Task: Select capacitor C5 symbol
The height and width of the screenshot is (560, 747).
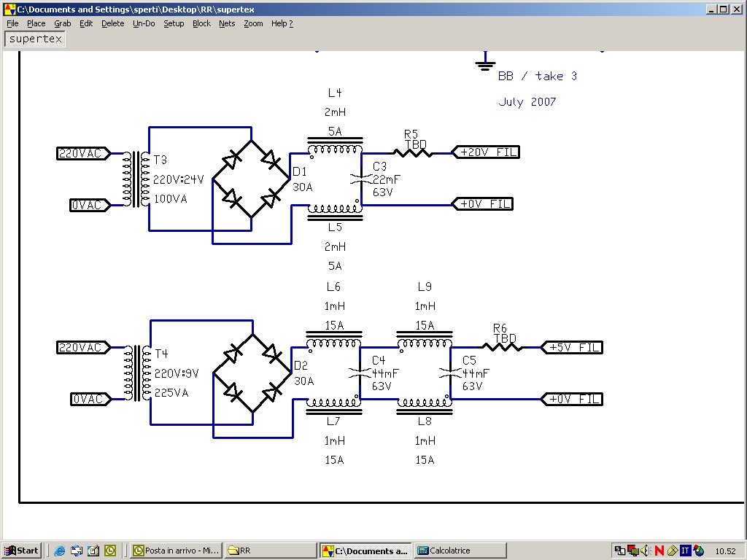Action: 450,373
